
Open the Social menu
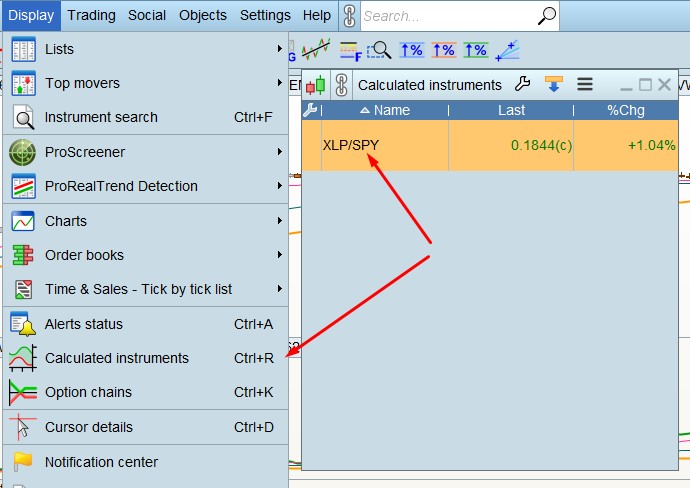pos(147,15)
